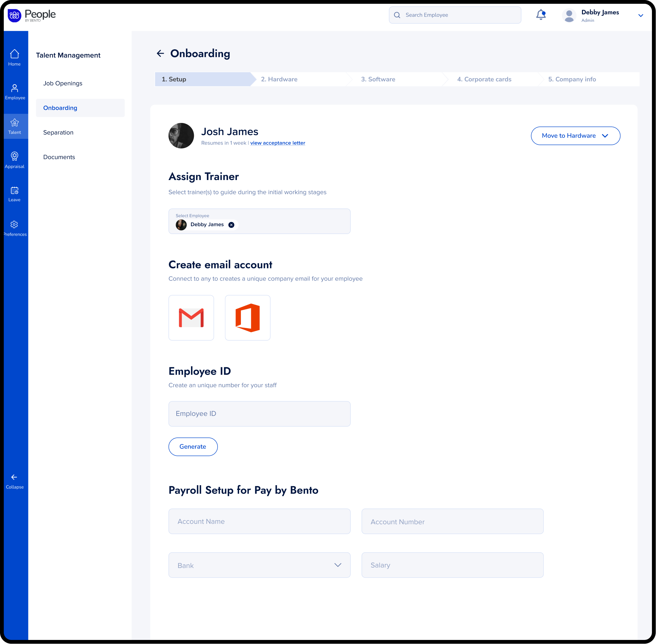Expand Move to Hardware dropdown
The height and width of the screenshot is (644, 656).
click(x=605, y=136)
